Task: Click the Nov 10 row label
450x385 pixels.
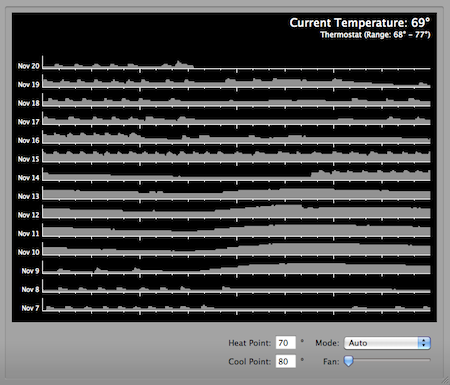Action: (x=28, y=252)
